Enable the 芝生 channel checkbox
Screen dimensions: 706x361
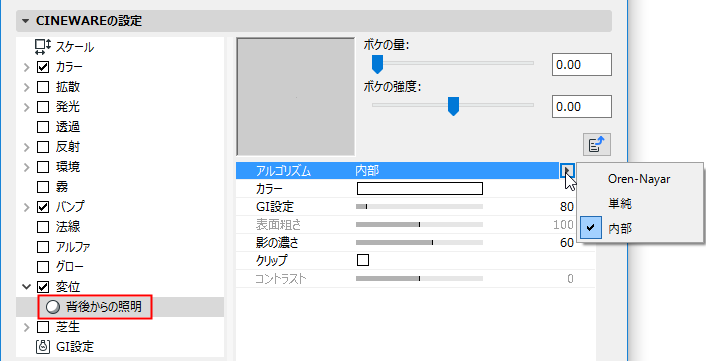43,326
